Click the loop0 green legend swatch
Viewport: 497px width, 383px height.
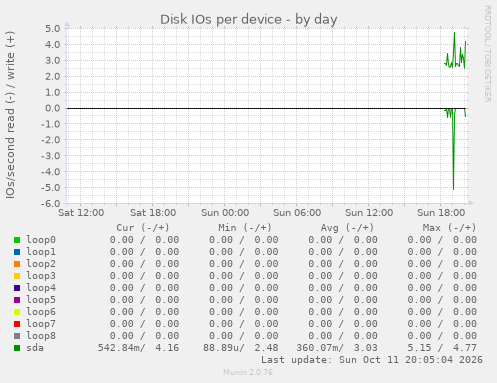pos(17,240)
